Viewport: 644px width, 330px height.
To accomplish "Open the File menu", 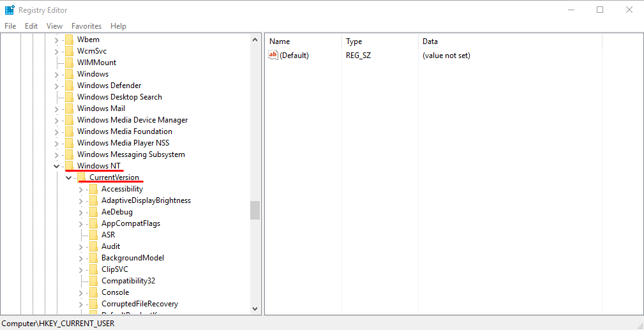I will coord(10,26).
